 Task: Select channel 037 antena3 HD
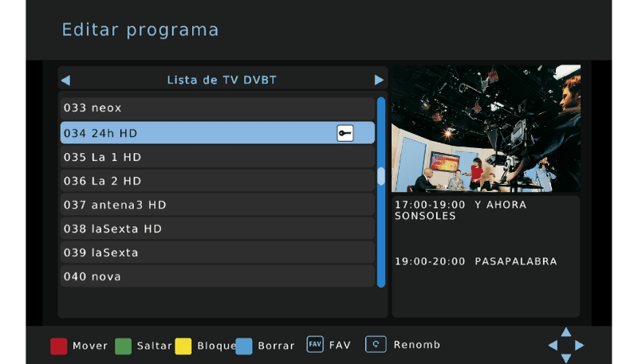(x=217, y=205)
